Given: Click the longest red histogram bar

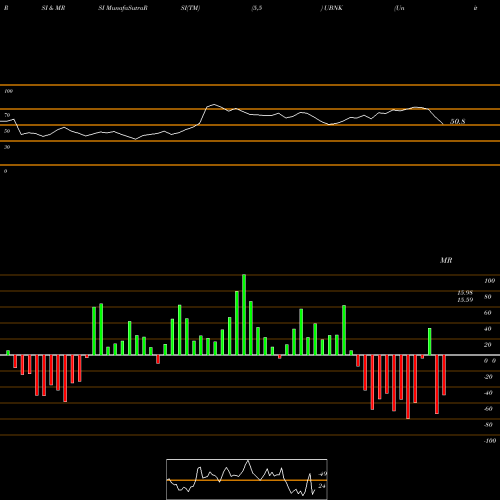Looking at the screenshot, I should 408,387.
